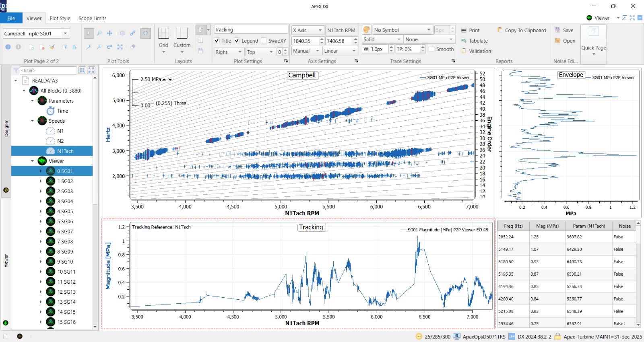Open the File menu
The height and width of the screenshot is (342, 644).
pos(11,18)
